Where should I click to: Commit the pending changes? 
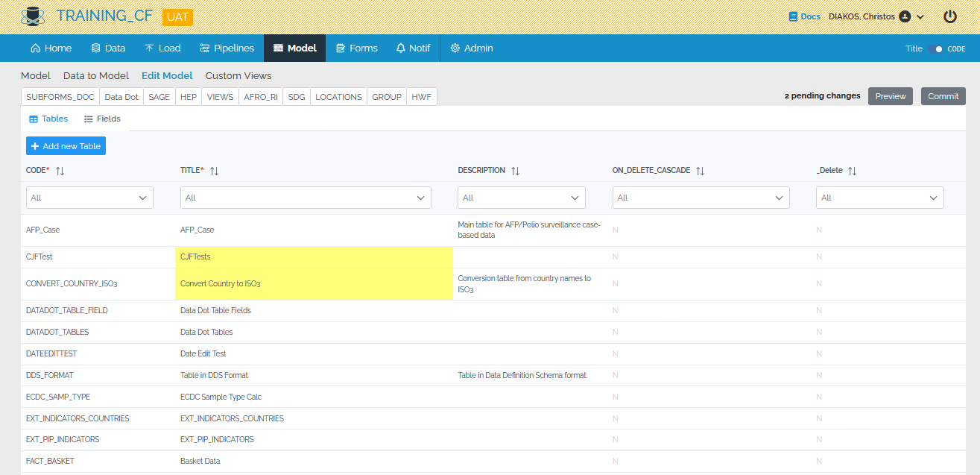pos(943,96)
